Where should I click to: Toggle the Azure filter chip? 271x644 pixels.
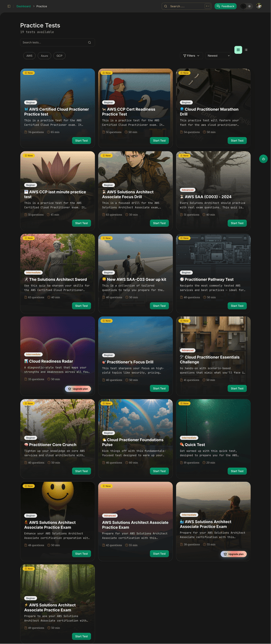click(x=44, y=56)
